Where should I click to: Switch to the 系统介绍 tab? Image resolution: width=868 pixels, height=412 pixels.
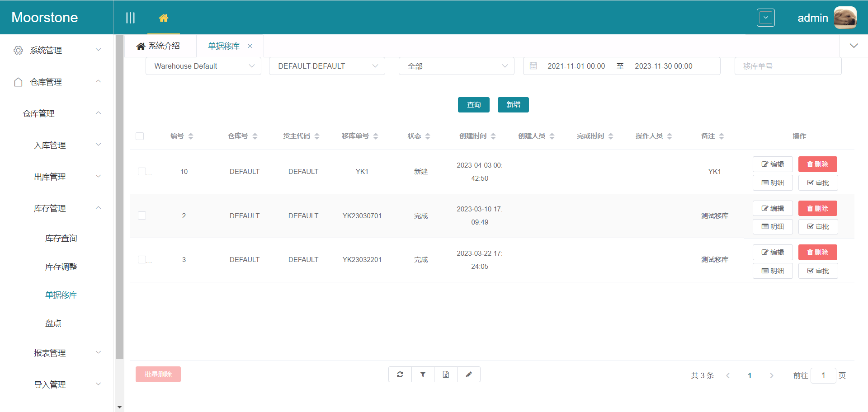[159, 46]
